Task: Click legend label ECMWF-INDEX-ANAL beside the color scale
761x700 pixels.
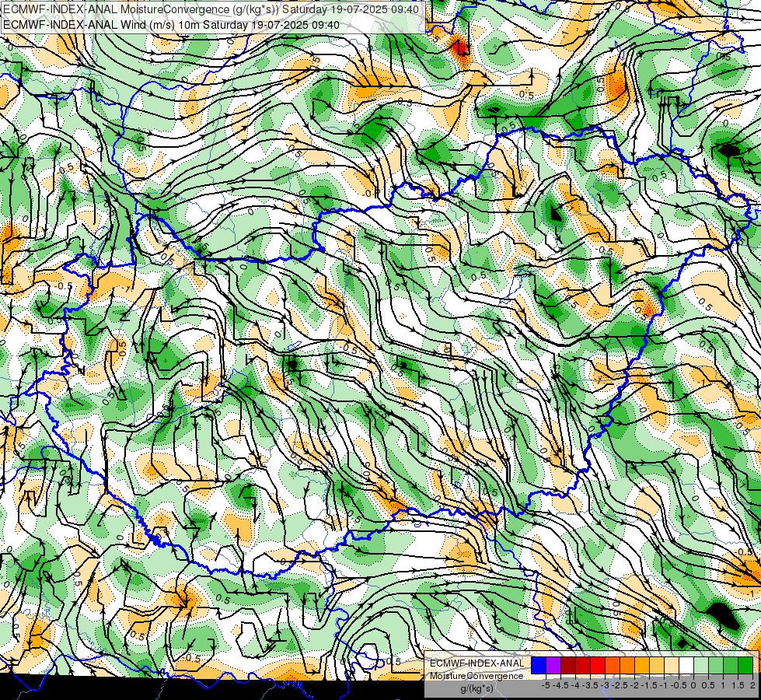Action: coord(477,663)
